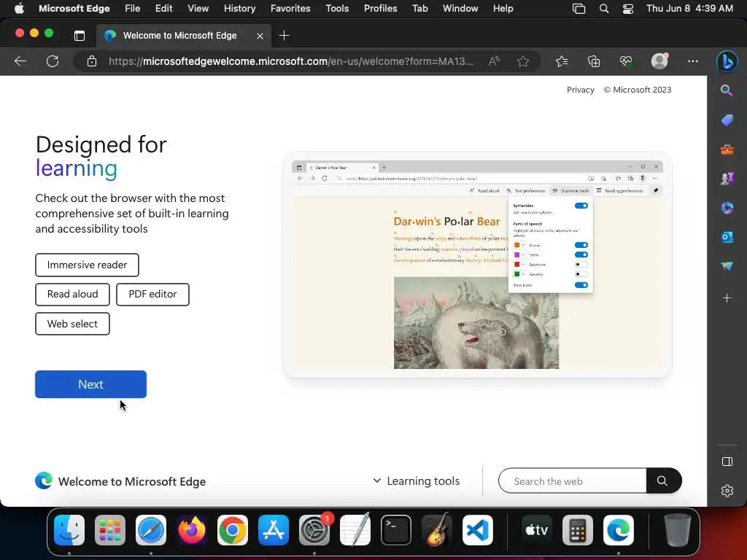This screenshot has height=560, width=747.
Task: Click the Back arrow in Edge toolbar
Action: coord(20,61)
